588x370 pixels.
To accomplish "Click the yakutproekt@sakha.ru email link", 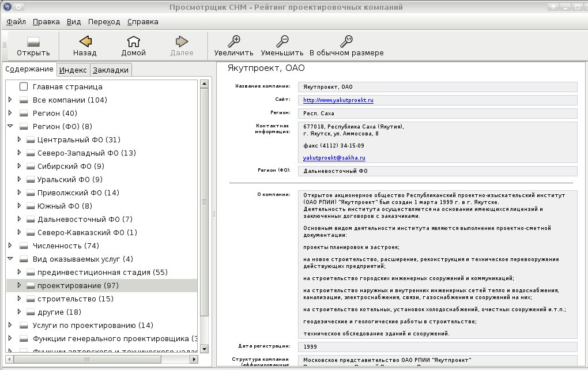I will [x=334, y=158].
